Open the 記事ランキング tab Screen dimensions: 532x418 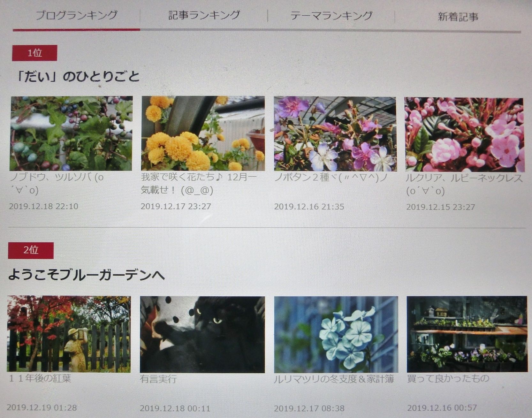(204, 15)
